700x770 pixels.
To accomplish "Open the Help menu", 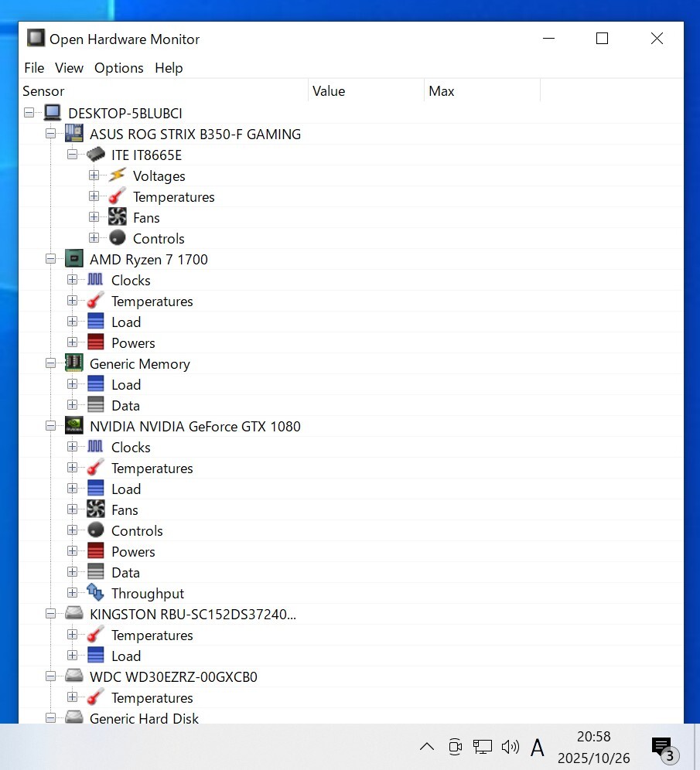I will point(169,68).
